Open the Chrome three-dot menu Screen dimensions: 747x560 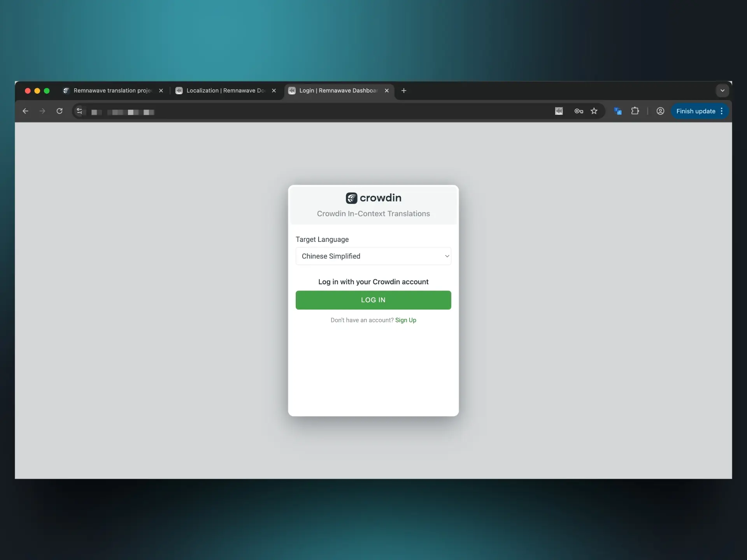click(722, 111)
